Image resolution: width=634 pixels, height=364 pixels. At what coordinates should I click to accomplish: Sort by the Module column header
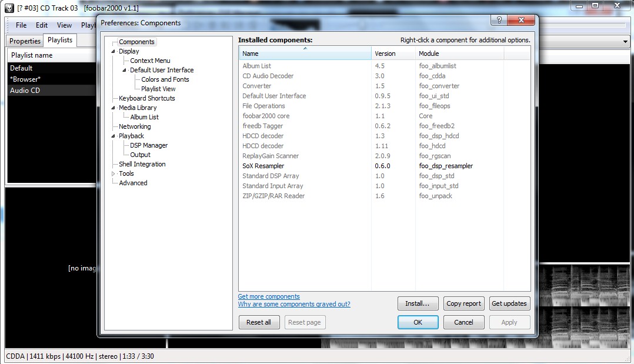click(x=459, y=54)
